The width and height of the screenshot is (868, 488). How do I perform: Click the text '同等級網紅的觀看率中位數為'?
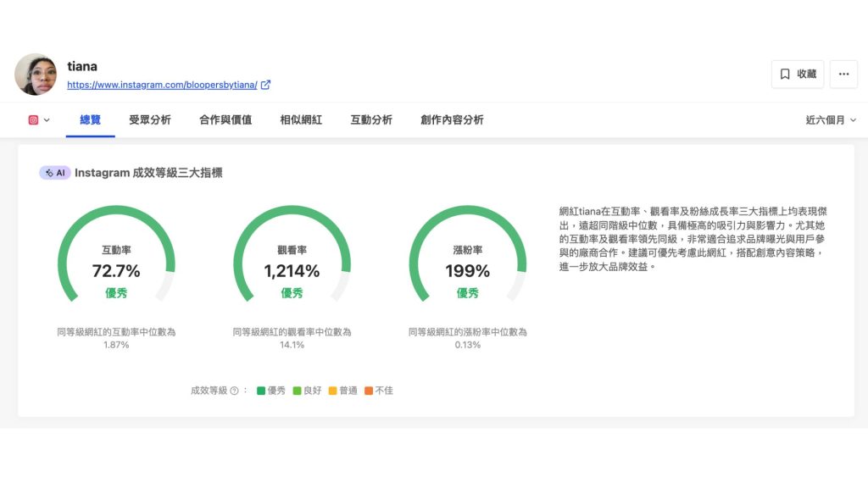coord(292,332)
